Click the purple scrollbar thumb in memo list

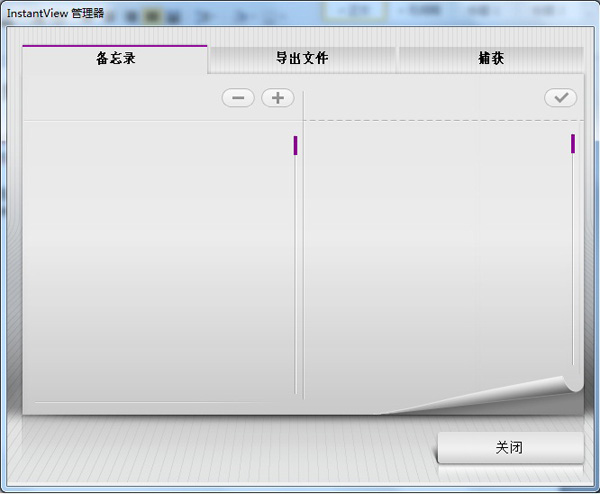coord(295,145)
